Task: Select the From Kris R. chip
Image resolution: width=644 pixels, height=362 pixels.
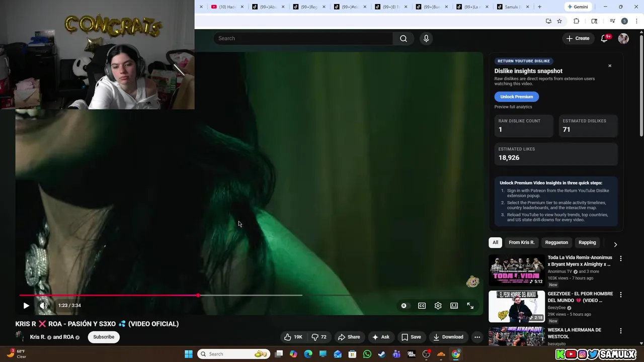Action: [x=521, y=242]
